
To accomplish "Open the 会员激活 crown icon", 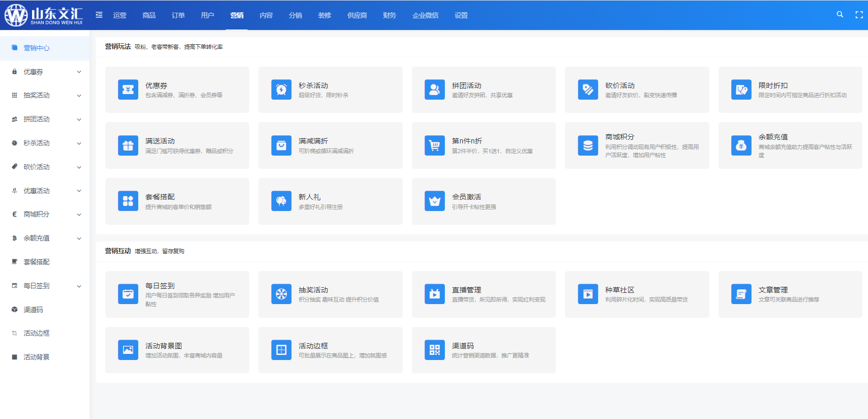I will tap(435, 201).
